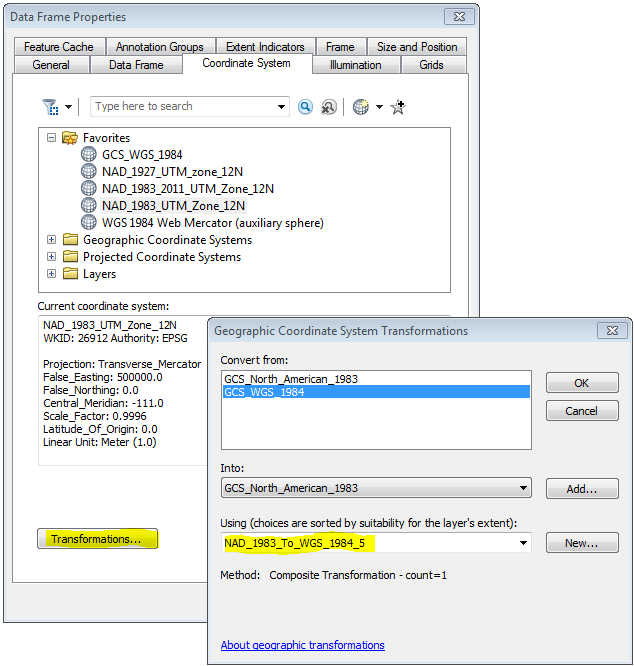Select WGS 1984 Web Mercator entry
This screenshot has height=666, width=634.
(212, 223)
